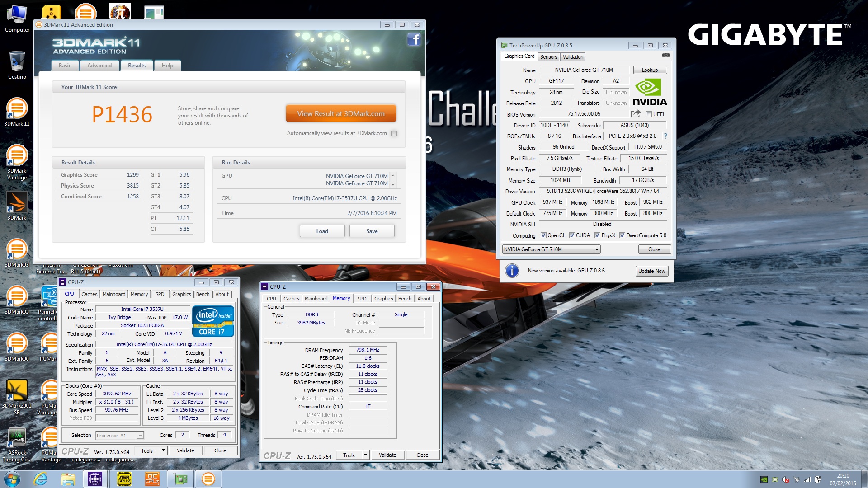Open Caches tab in left CPU-Z window
The image size is (868, 488).
click(89, 294)
